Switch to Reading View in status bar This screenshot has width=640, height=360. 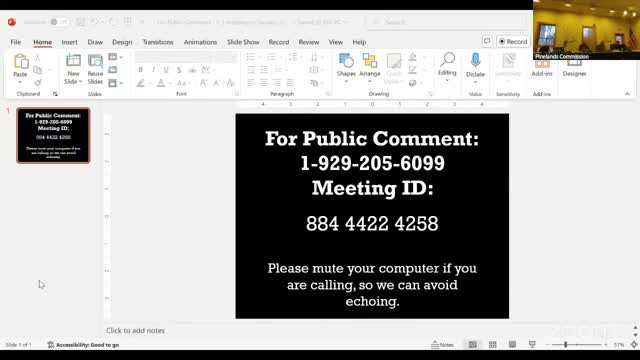pyautogui.click(x=512, y=345)
